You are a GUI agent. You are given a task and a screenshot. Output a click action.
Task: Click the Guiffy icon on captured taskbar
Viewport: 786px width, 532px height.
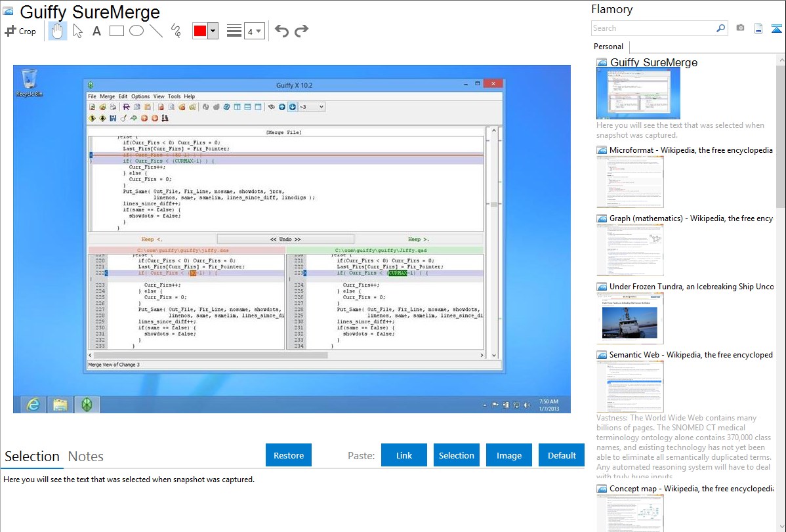click(x=87, y=404)
